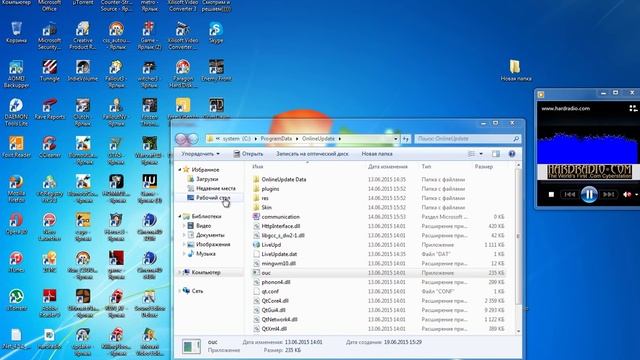Select the Новая папка folder on desktop

[x=516, y=71]
